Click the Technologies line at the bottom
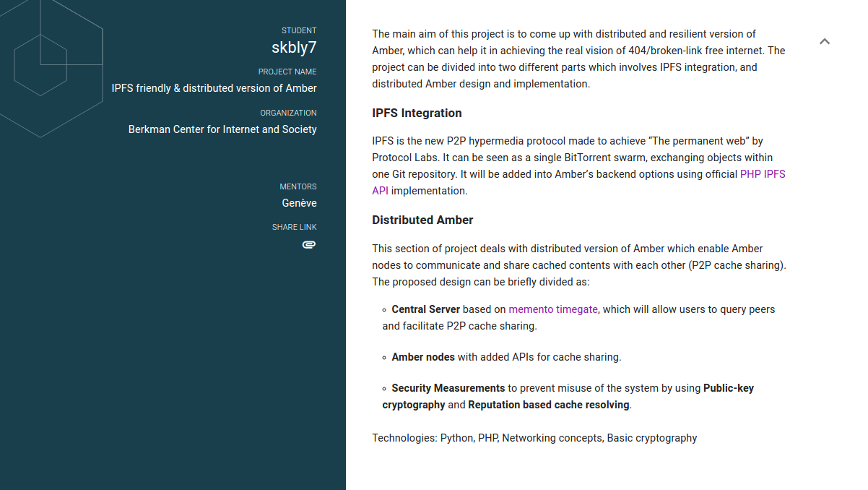The height and width of the screenshot is (490, 868). click(x=534, y=438)
